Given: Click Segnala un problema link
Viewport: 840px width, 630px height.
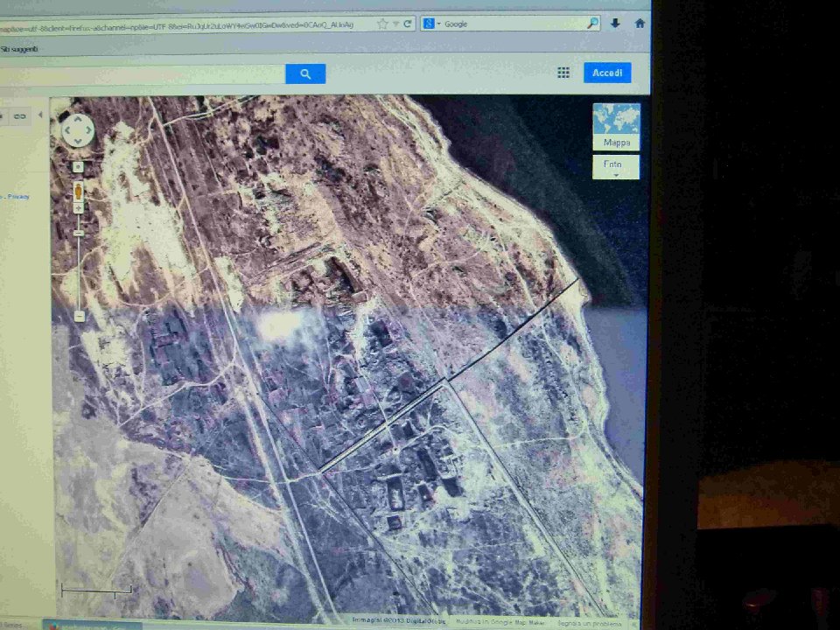Looking at the screenshot, I should click(x=589, y=624).
